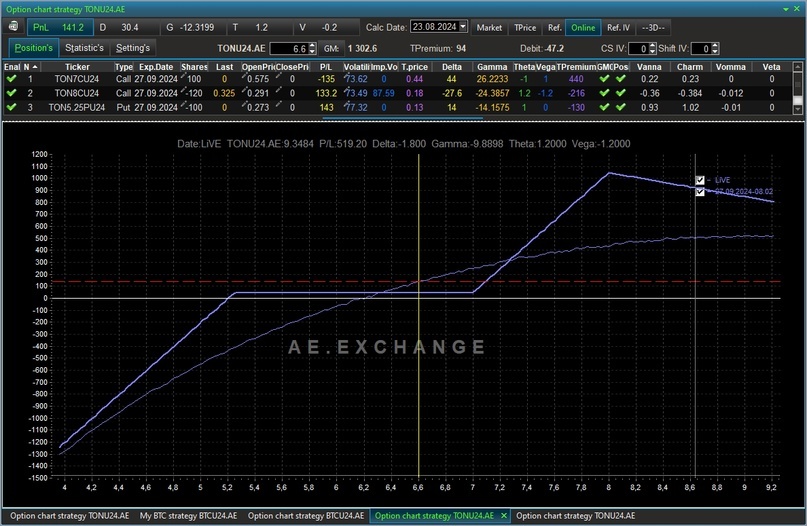Decrease TONU24.AE price with down spinner
Viewport: 807px width, 526px height.
point(312,51)
